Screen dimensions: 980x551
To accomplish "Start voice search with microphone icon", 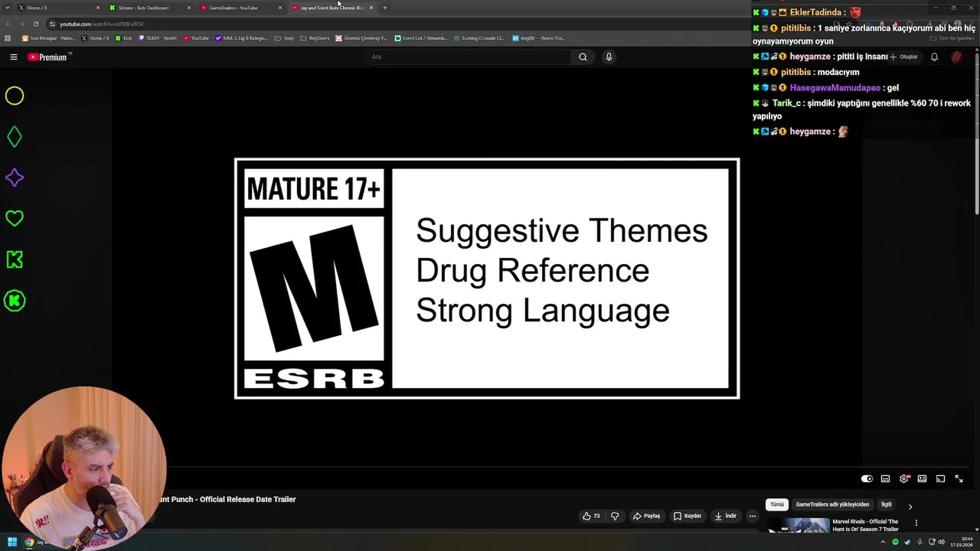I will pos(609,57).
